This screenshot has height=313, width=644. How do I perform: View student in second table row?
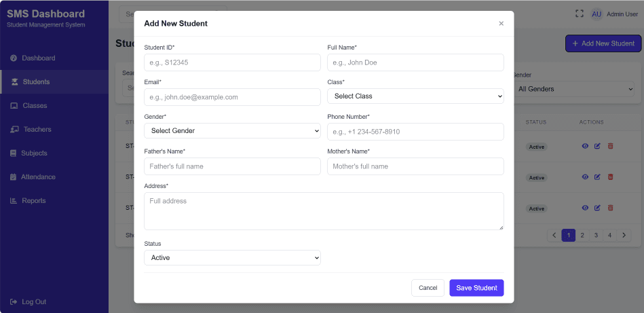click(585, 177)
